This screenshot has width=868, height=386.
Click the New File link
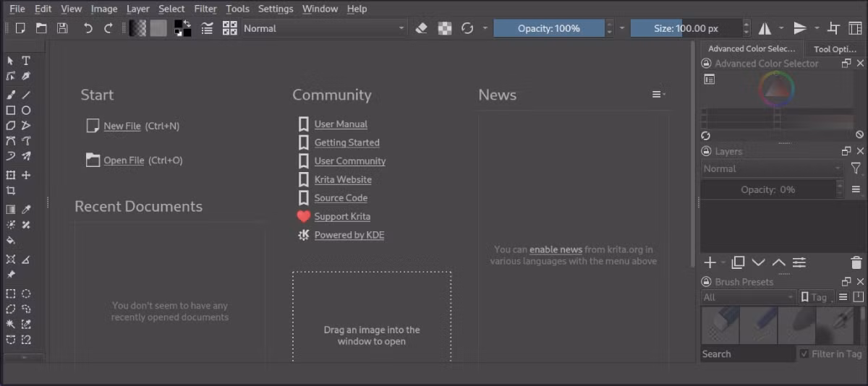click(122, 126)
